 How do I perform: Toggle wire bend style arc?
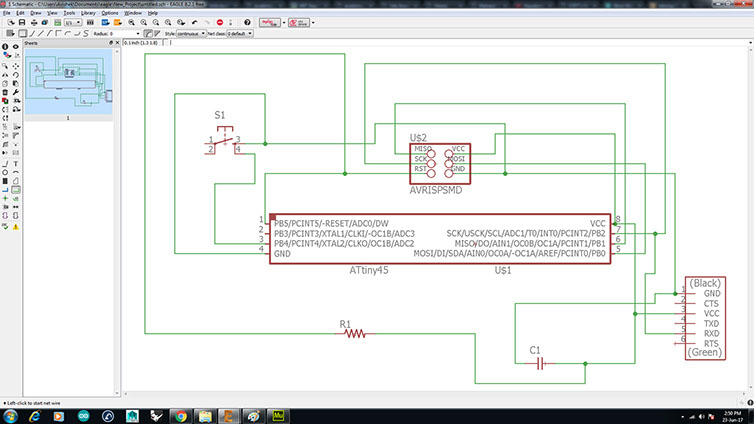tap(67, 34)
